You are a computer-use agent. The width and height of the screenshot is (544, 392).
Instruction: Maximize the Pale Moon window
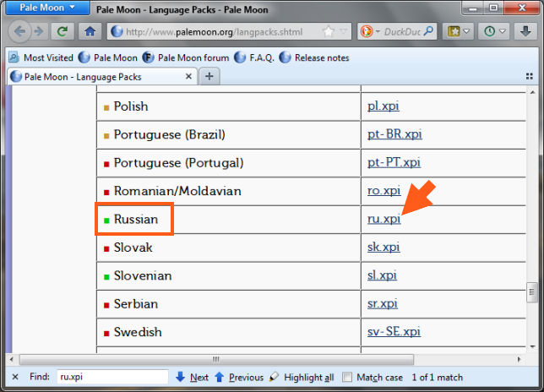493,8
